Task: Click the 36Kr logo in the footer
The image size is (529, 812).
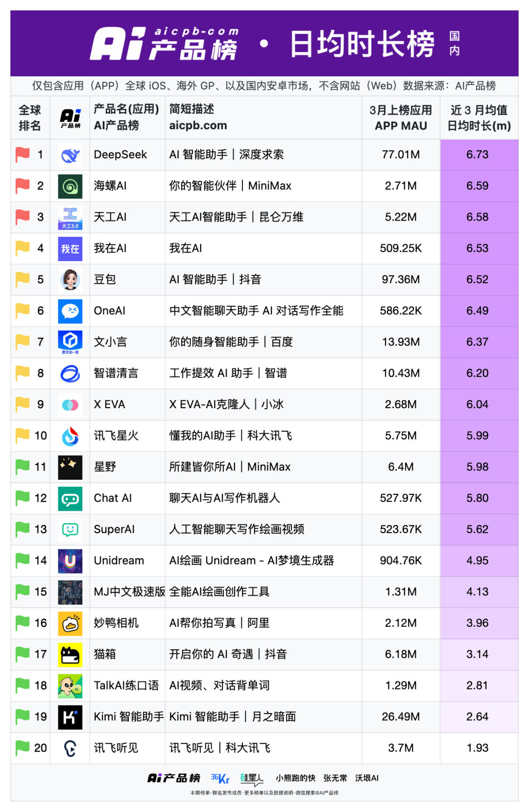Action: [x=220, y=778]
